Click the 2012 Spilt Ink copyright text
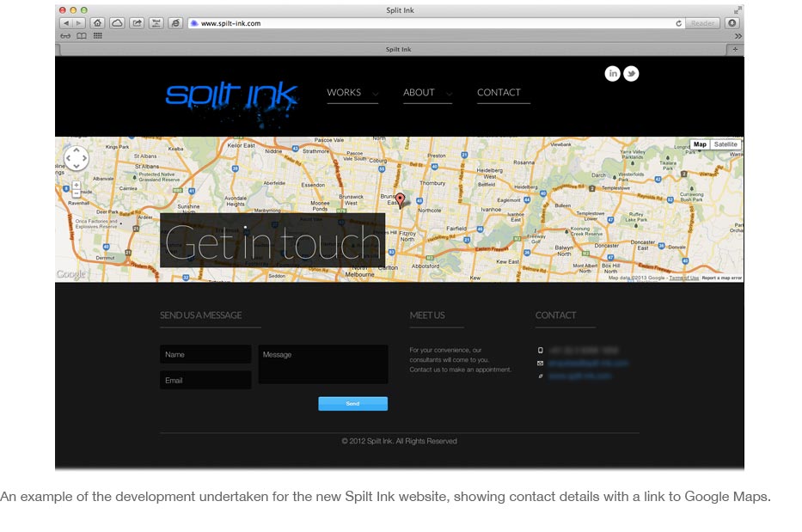 pyautogui.click(x=400, y=441)
